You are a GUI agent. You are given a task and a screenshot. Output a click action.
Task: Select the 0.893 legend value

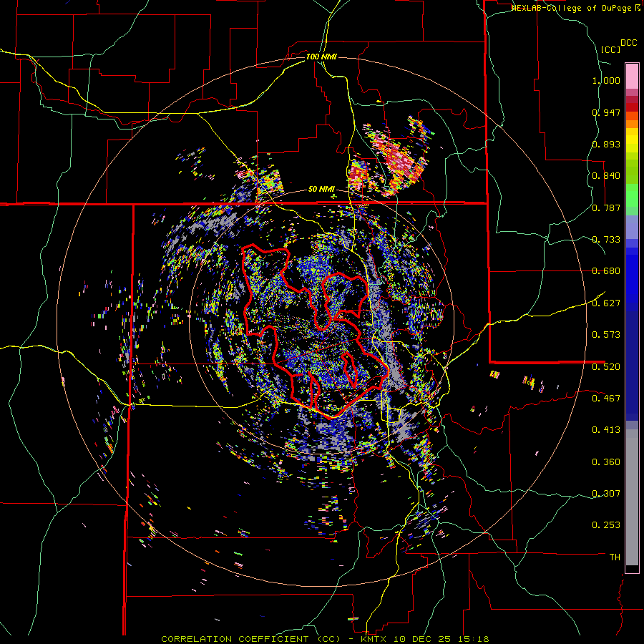(x=606, y=144)
